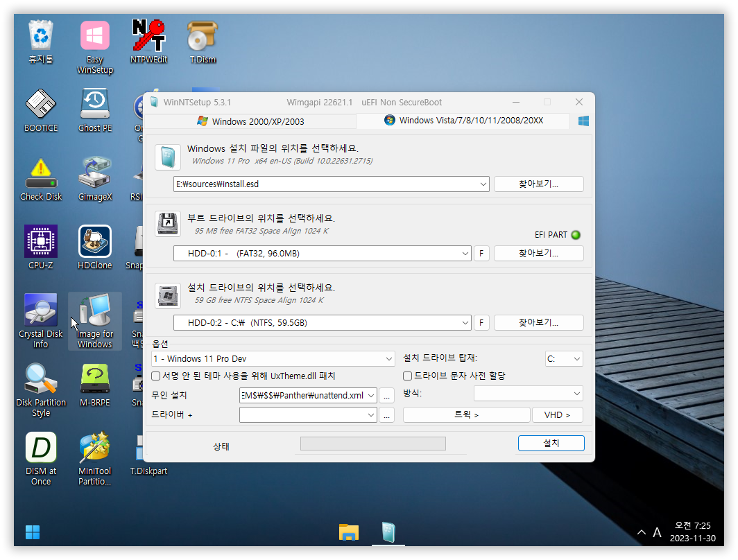Open the HDD-0:2 install drive dropdown
This screenshot has height=560, width=738.
pos(465,322)
